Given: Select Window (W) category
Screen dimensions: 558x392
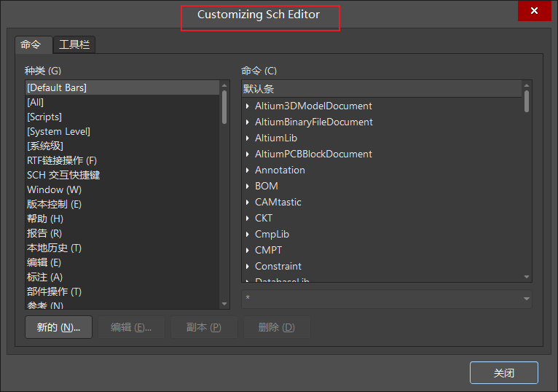Looking at the screenshot, I should point(123,189).
